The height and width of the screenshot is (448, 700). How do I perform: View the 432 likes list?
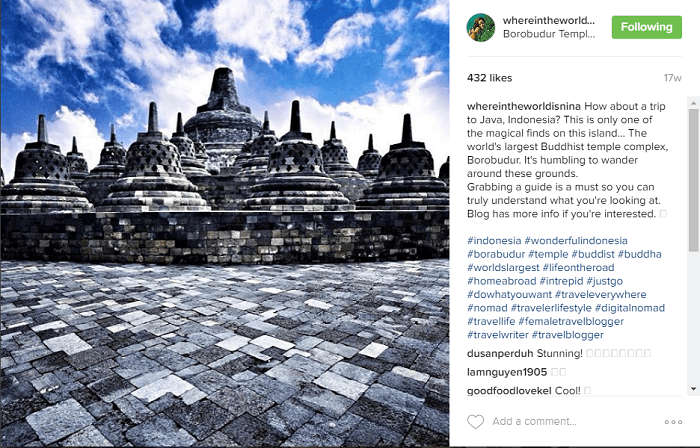489,78
